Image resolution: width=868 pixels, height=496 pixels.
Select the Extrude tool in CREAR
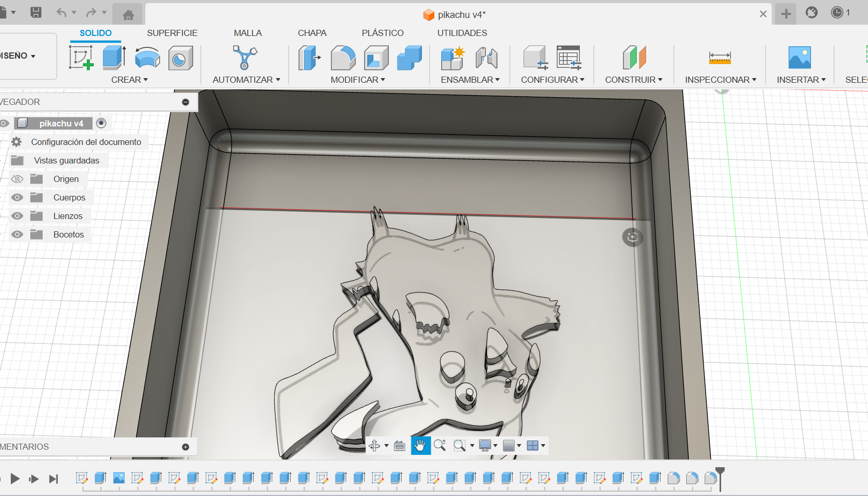pos(114,58)
